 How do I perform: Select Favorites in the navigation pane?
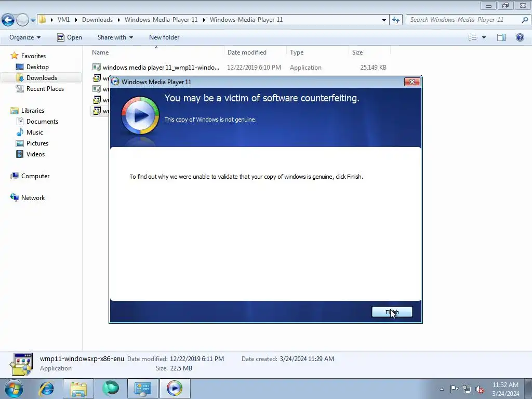[x=33, y=56]
